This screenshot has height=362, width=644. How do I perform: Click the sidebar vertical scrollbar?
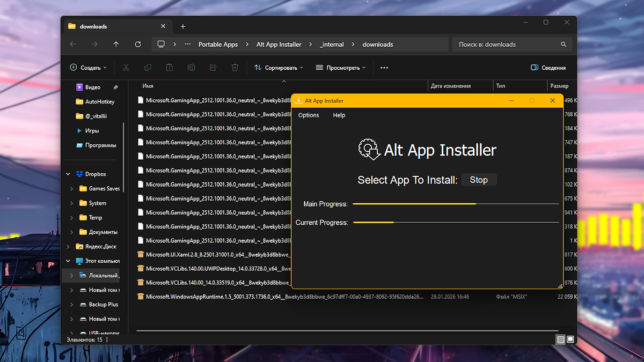click(124, 158)
